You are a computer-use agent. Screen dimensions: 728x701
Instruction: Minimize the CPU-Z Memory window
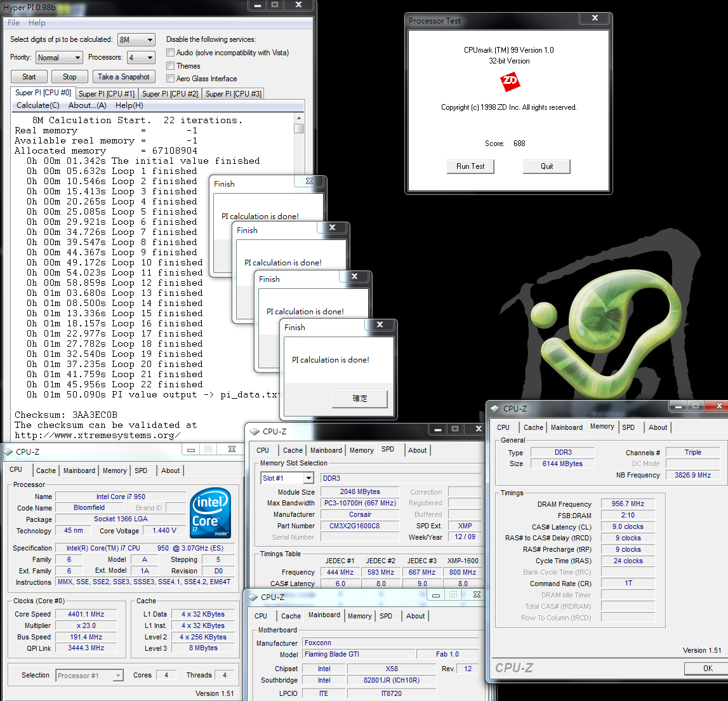pos(678,406)
